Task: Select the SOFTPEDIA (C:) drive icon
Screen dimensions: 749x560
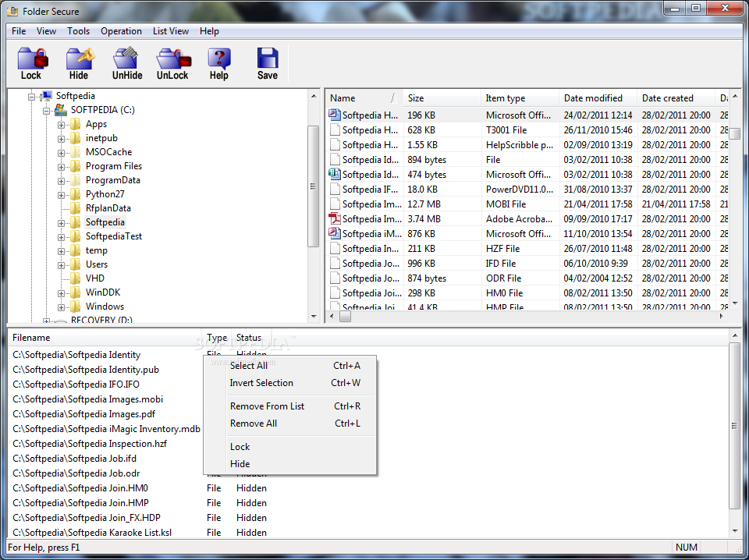Action: coord(61,110)
